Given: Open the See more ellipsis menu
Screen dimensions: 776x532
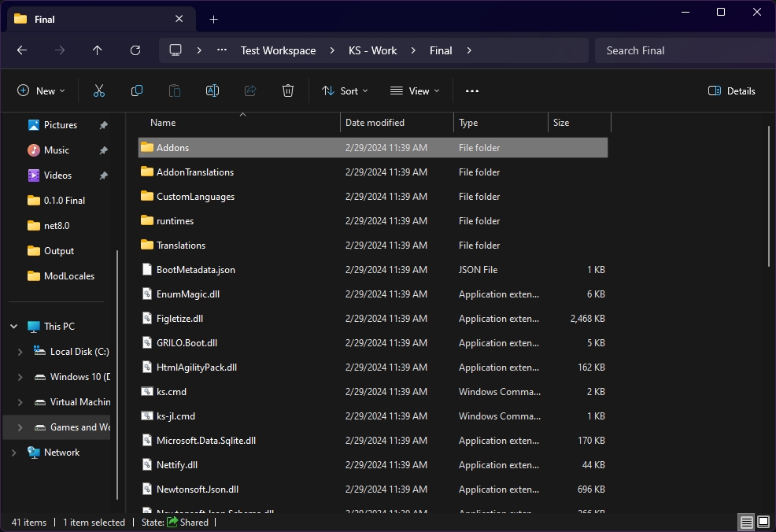Looking at the screenshot, I should pos(472,91).
